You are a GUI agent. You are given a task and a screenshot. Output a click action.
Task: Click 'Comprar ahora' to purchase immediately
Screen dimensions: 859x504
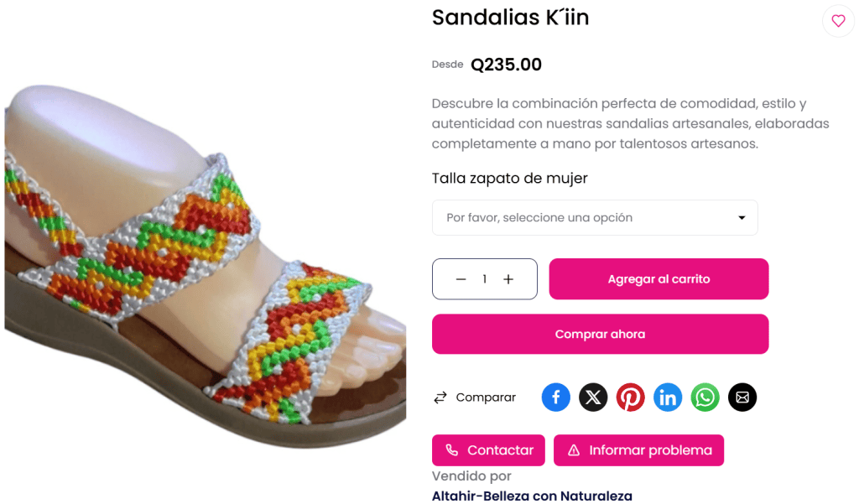600,334
